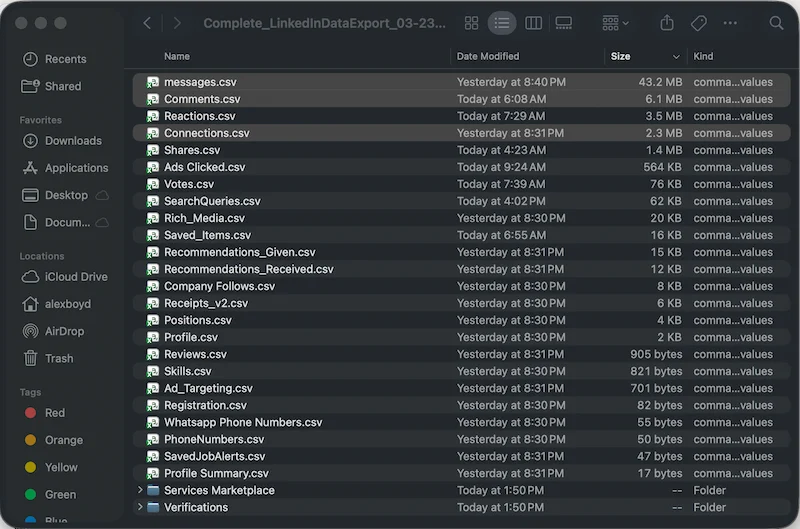Select the Recommendations_Given.csv file
The width and height of the screenshot is (800, 529).
462,252
